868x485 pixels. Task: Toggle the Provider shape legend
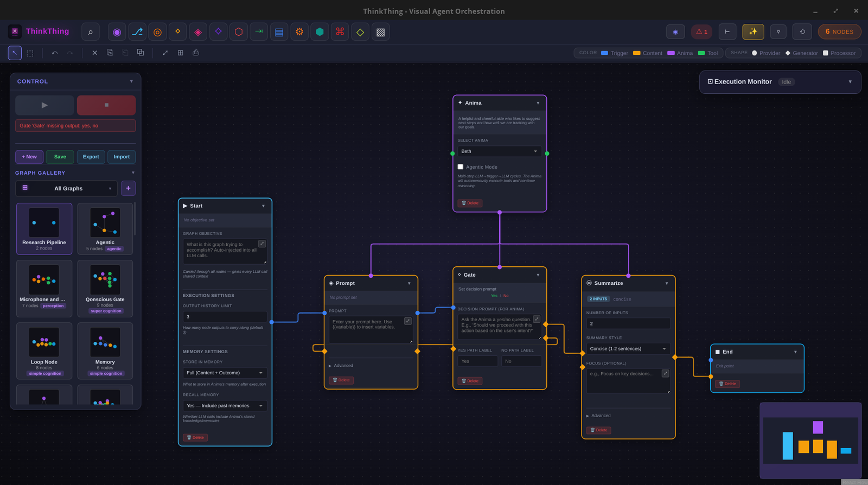[766, 53]
